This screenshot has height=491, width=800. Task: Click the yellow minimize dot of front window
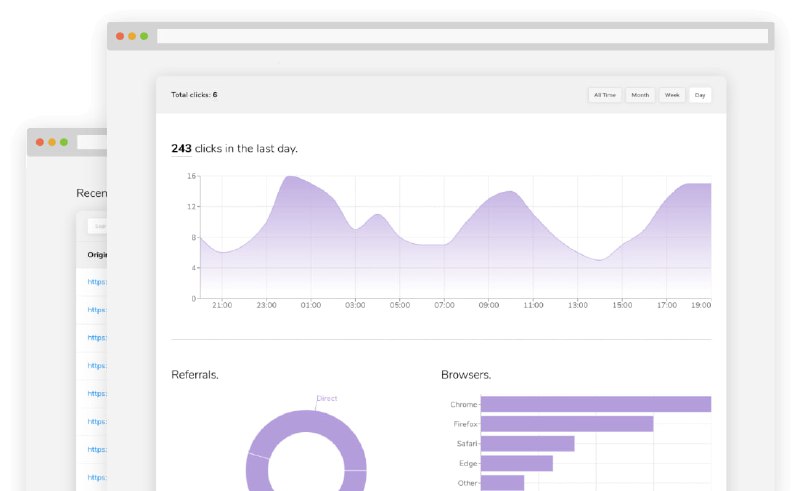(132, 36)
